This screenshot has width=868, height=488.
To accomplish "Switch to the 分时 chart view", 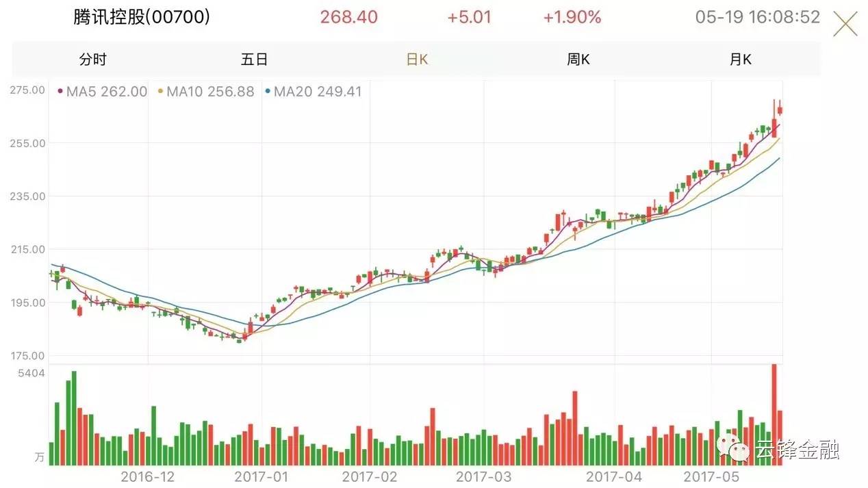I will click(94, 60).
